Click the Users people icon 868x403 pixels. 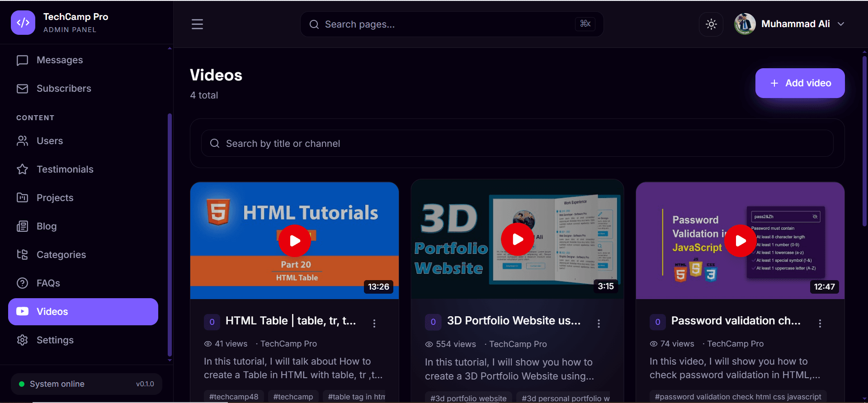point(22,141)
